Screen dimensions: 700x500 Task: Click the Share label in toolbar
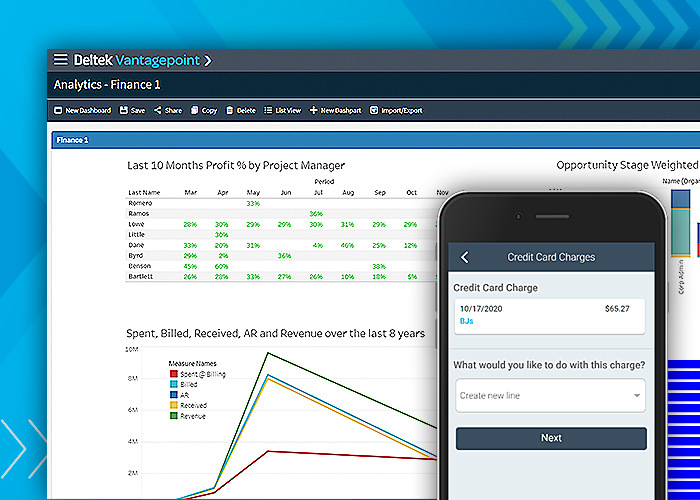click(x=173, y=111)
